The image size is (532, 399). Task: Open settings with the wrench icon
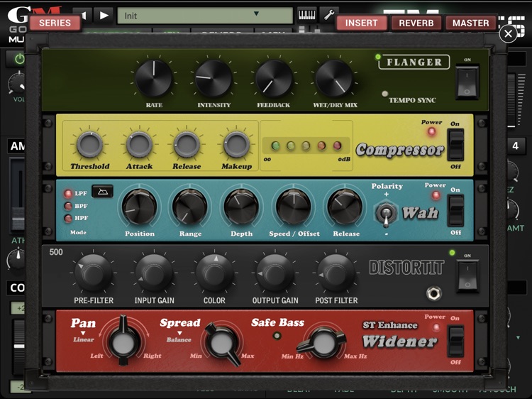[328, 16]
